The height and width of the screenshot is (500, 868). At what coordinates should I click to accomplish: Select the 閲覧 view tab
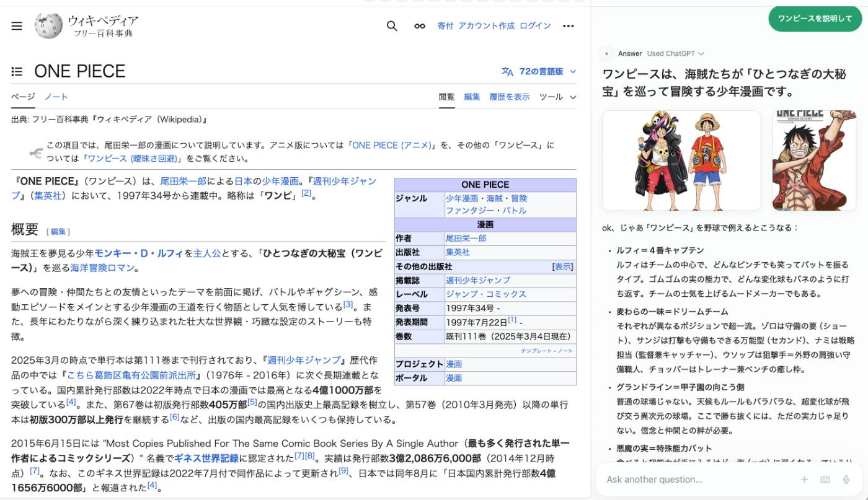[447, 97]
